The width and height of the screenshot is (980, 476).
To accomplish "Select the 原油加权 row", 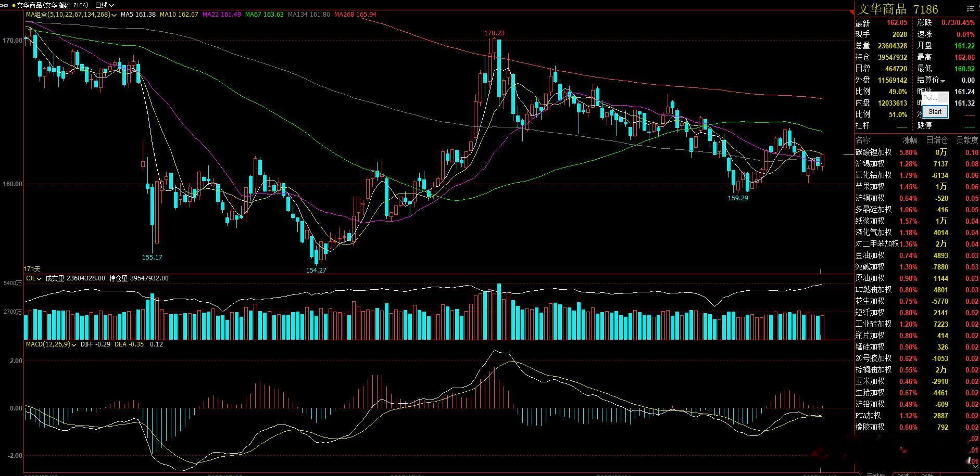I will click(917, 278).
